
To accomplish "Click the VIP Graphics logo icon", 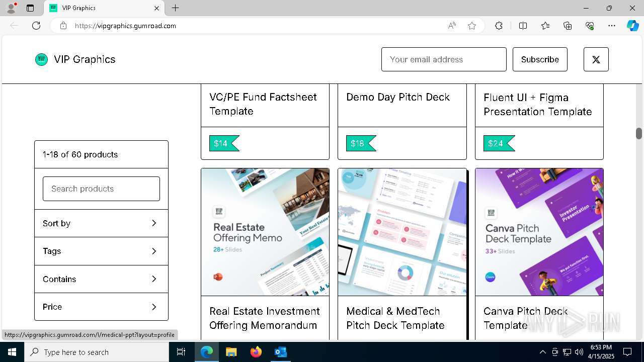I will pyautogui.click(x=41, y=59).
